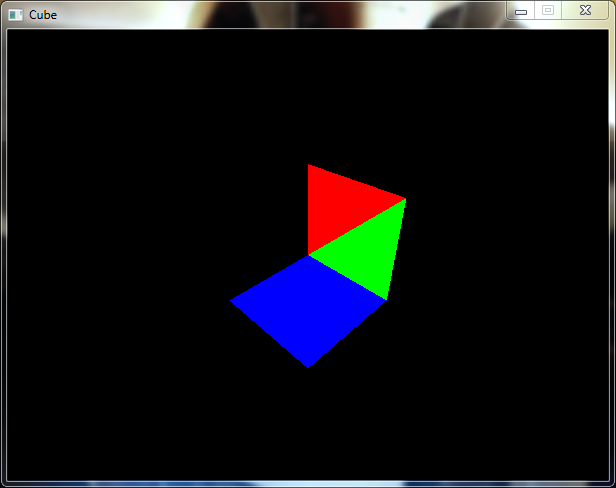Screen dimensions: 616x488
Task: Click the bottom-right resize corner of the window
Action: click(613, 485)
